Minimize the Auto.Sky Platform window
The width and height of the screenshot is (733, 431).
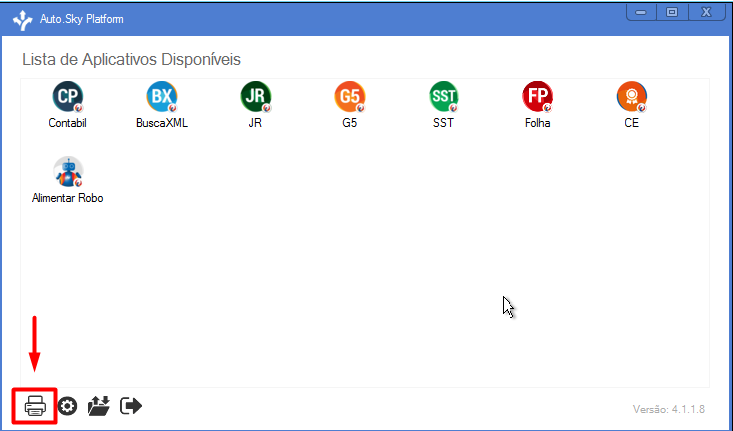click(641, 13)
